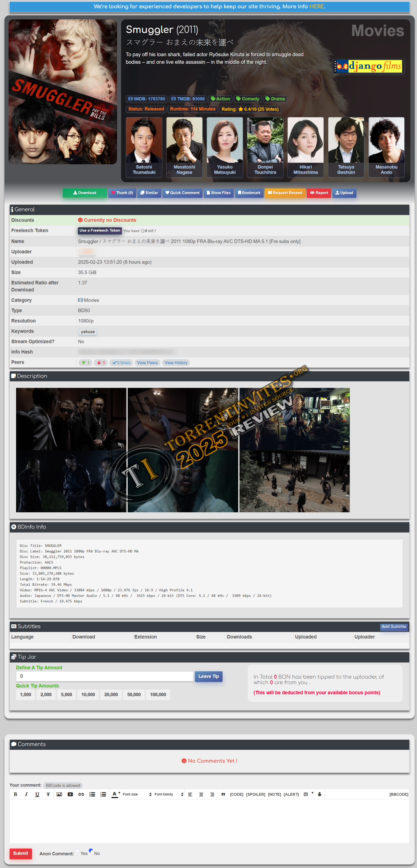
Task: Click into the comment text area
Action: (x=209, y=821)
